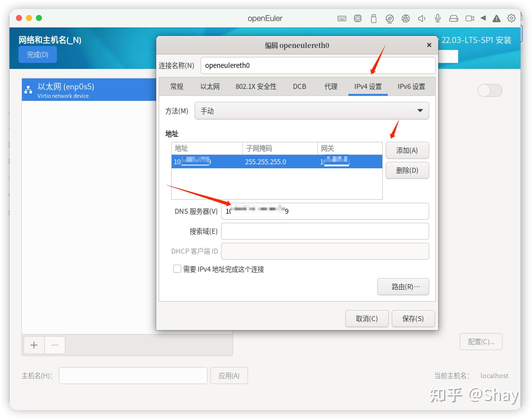The width and height of the screenshot is (532, 419).
Task: Switch to the 常规 tab
Action: (x=177, y=86)
